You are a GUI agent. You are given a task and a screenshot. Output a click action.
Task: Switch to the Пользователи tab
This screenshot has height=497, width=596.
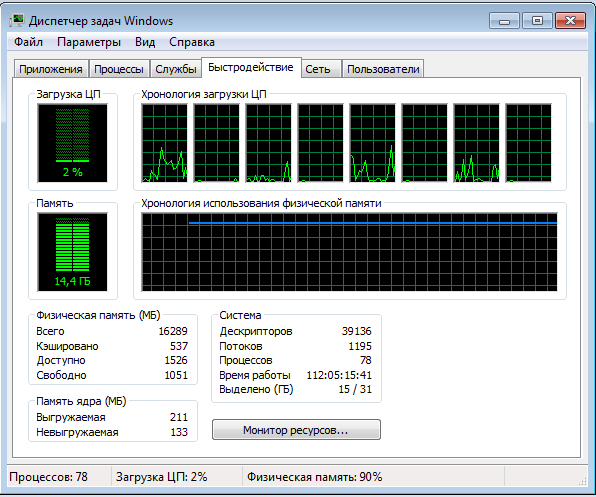pyautogui.click(x=383, y=69)
